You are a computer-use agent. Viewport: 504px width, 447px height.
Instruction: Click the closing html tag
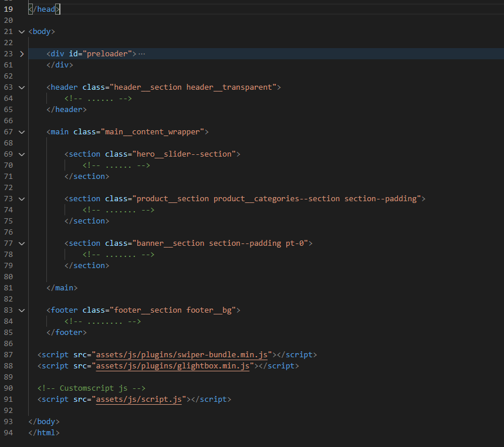[x=44, y=432]
